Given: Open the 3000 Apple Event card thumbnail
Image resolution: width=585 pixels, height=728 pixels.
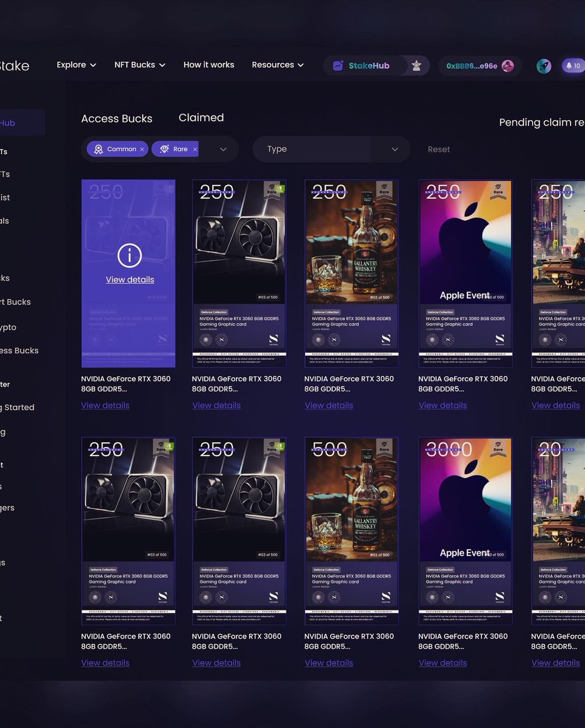Looking at the screenshot, I should click(465, 531).
